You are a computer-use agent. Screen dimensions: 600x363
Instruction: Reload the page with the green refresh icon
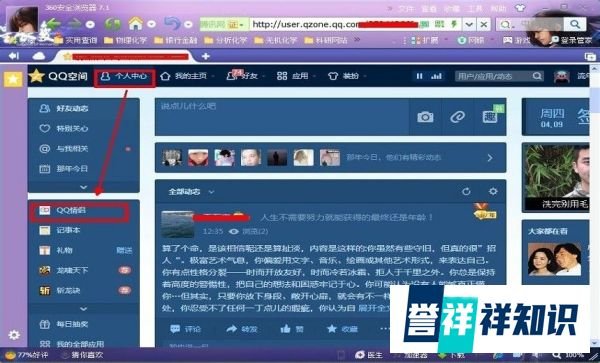click(x=112, y=24)
